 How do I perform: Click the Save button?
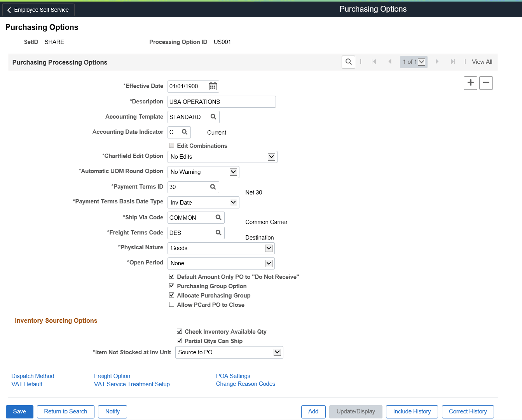[x=19, y=411]
